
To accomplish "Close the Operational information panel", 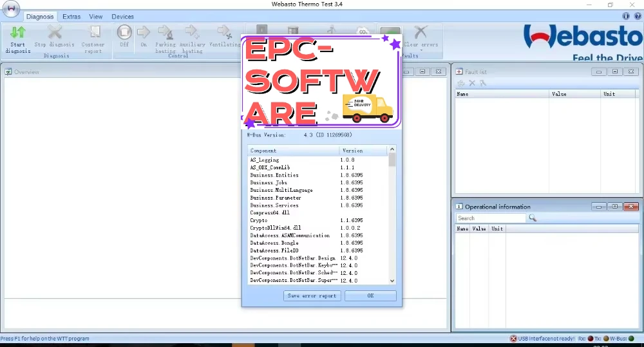I will [x=631, y=207].
